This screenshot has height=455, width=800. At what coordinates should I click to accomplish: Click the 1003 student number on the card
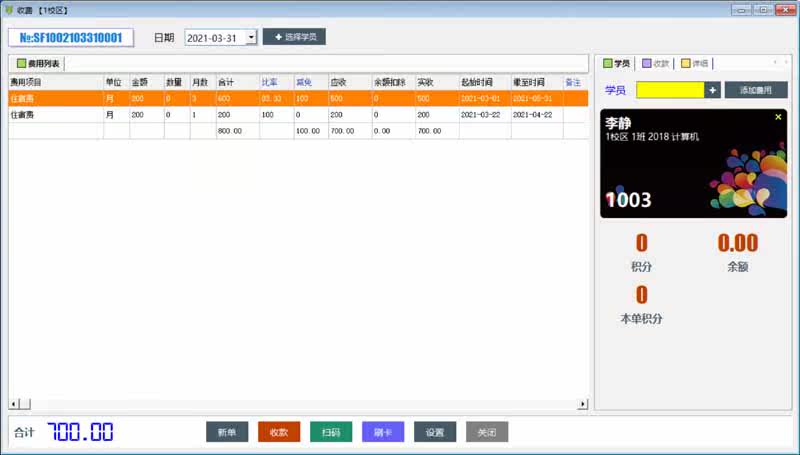click(629, 200)
